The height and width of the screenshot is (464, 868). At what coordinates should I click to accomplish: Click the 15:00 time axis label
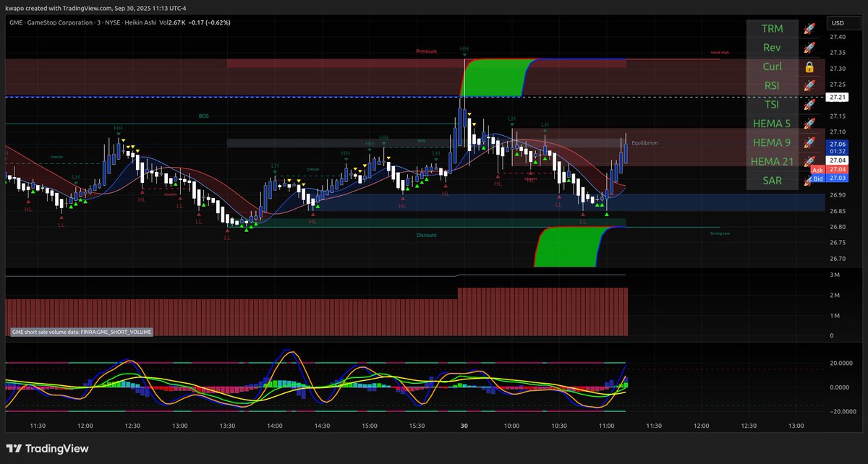pyautogui.click(x=370, y=426)
